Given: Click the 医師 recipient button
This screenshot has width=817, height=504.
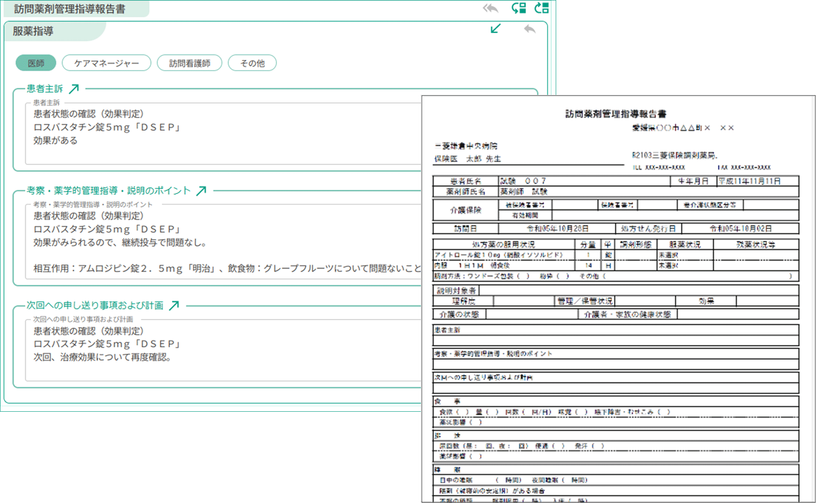Looking at the screenshot, I should tap(36, 63).
